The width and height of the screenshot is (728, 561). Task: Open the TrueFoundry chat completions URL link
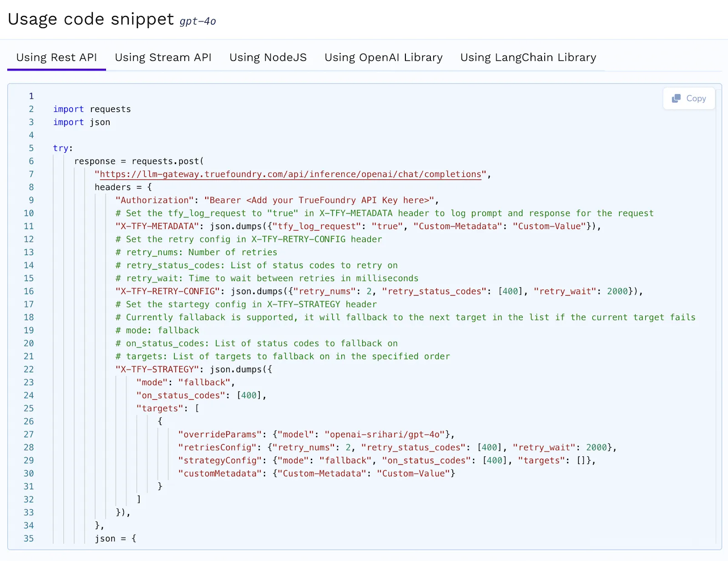coord(290,174)
